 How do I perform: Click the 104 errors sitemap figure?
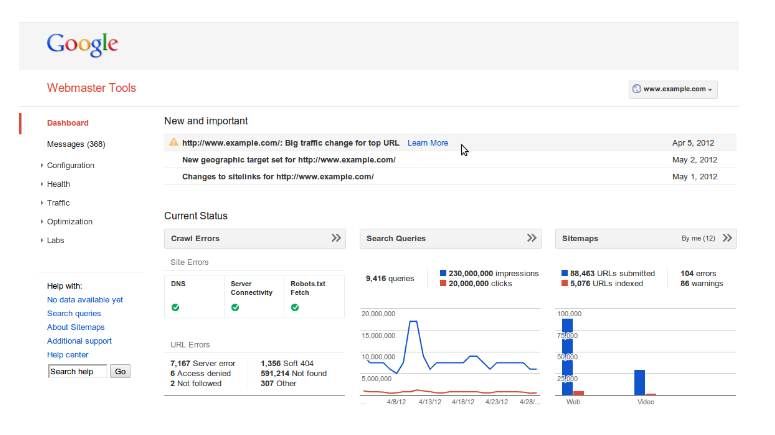click(698, 273)
